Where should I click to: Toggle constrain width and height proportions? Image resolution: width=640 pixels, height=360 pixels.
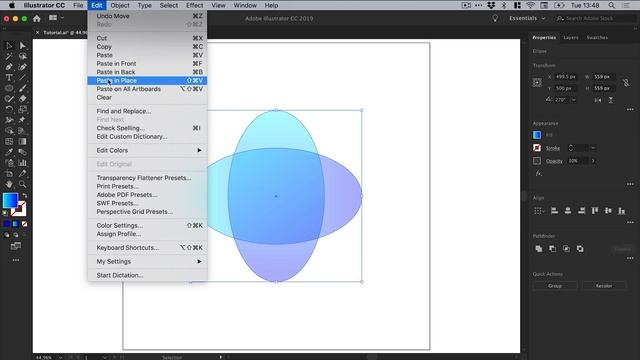pos(626,83)
